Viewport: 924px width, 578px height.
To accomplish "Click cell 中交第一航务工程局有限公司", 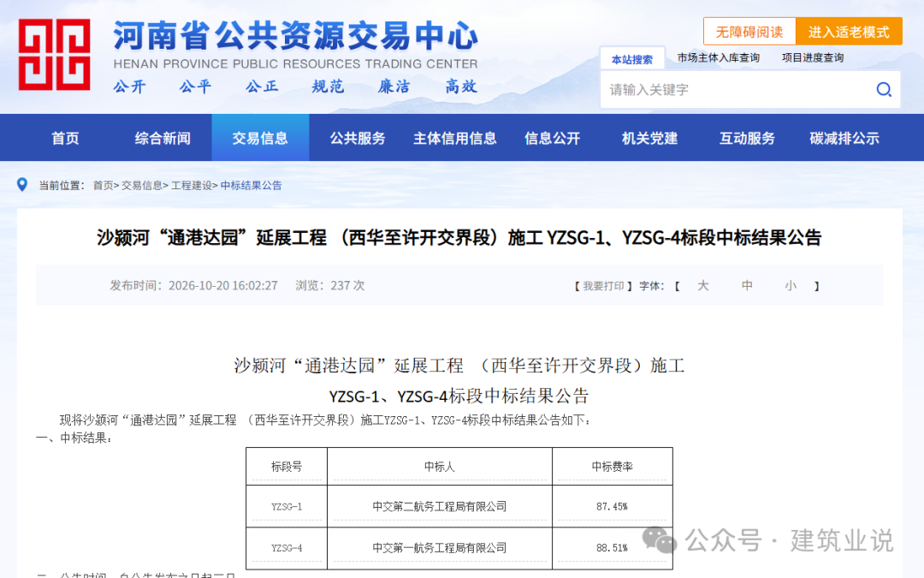I will 440,548.
